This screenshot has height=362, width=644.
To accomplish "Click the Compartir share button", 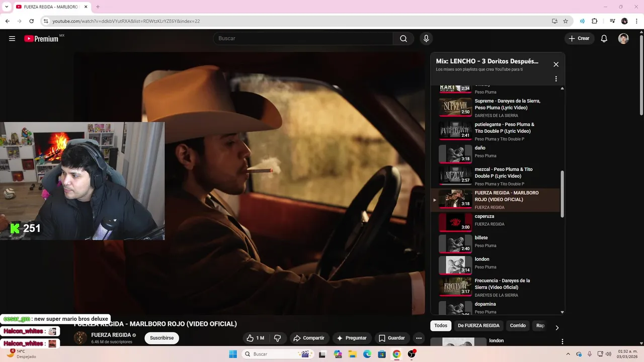I will [309, 338].
